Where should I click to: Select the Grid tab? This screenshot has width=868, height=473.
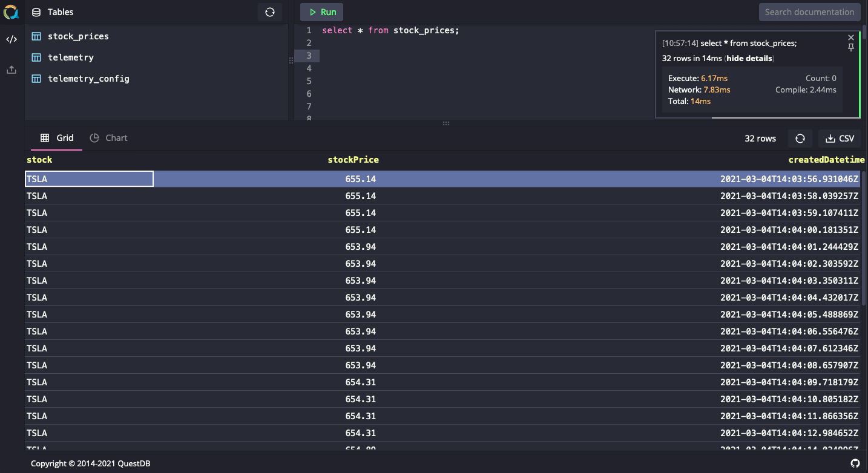click(57, 138)
